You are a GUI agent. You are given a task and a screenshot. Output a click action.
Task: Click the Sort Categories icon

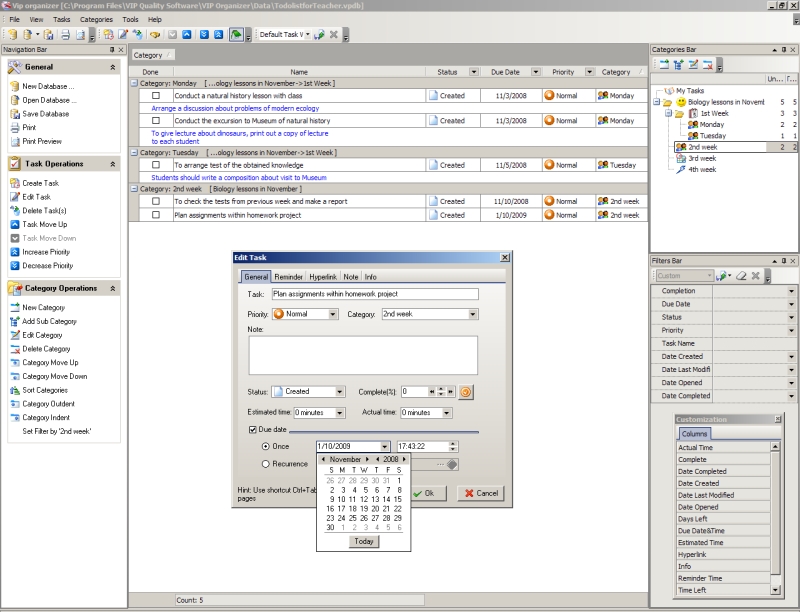14,390
